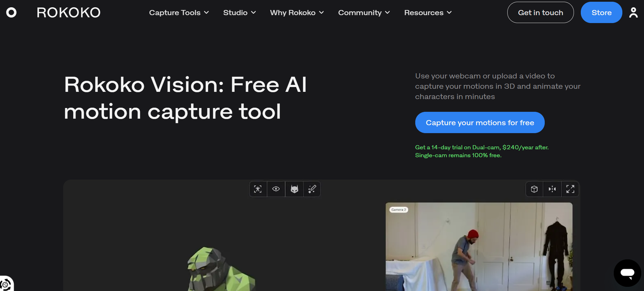644x291 pixels.
Task: Expand viewer with the fullscreen icon
Action: click(570, 189)
